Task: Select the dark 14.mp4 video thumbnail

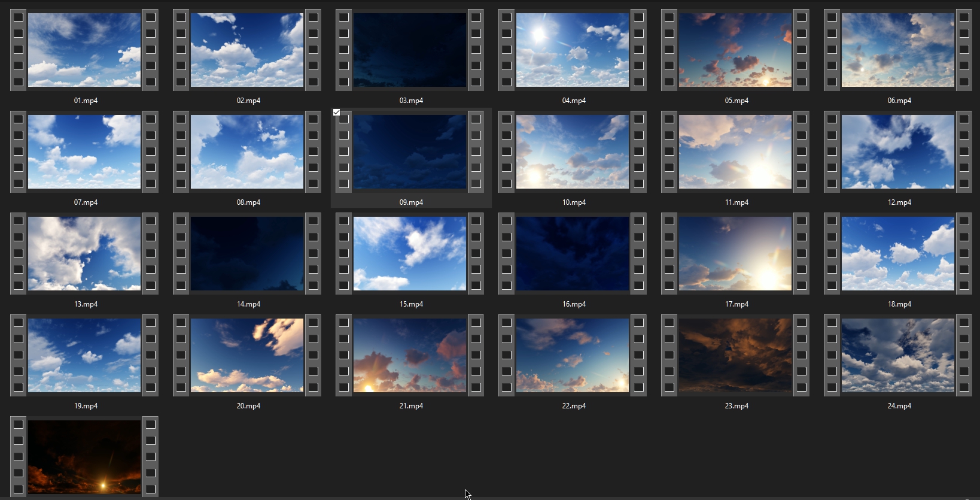Action: (x=247, y=254)
